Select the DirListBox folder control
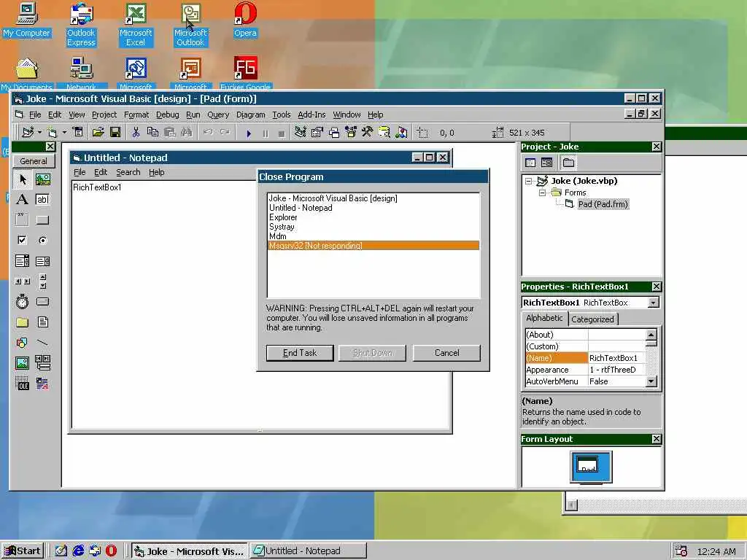The width and height of the screenshot is (747, 560). [23, 322]
